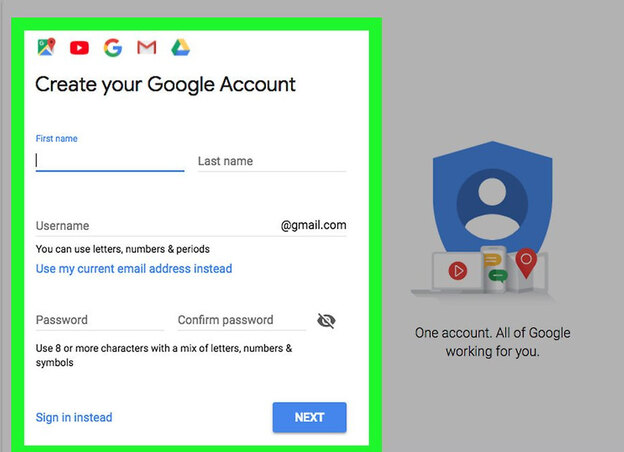Viewport: 624px width, 452px height.
Task: Click the blue NEXT button
Action: (310, 417)
